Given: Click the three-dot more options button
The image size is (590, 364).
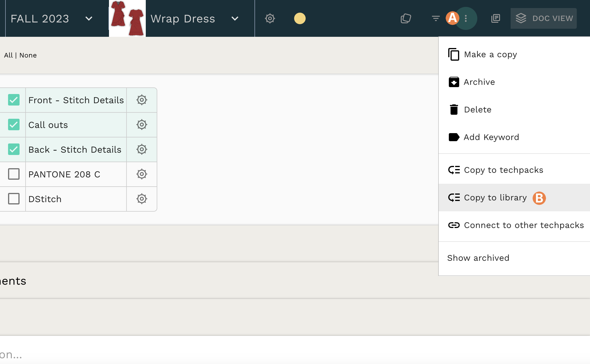Looking at the screenshot, I should tap(466, 18).
